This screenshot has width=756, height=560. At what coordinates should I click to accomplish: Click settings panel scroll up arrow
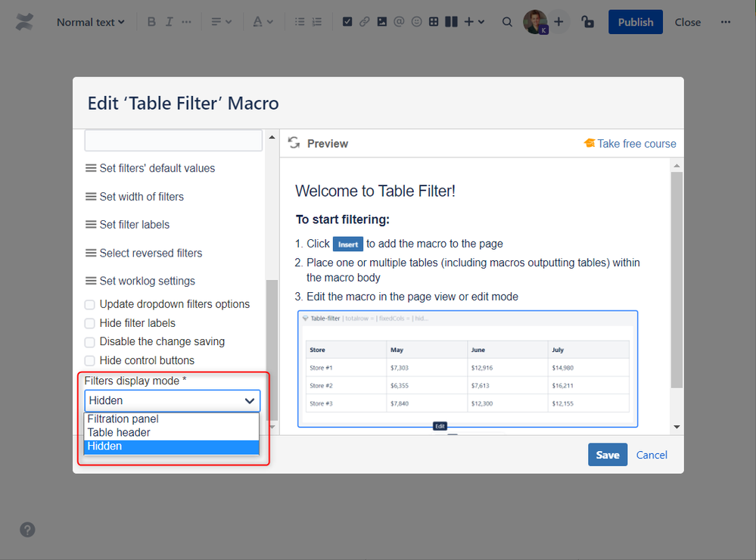click(272, 138)
